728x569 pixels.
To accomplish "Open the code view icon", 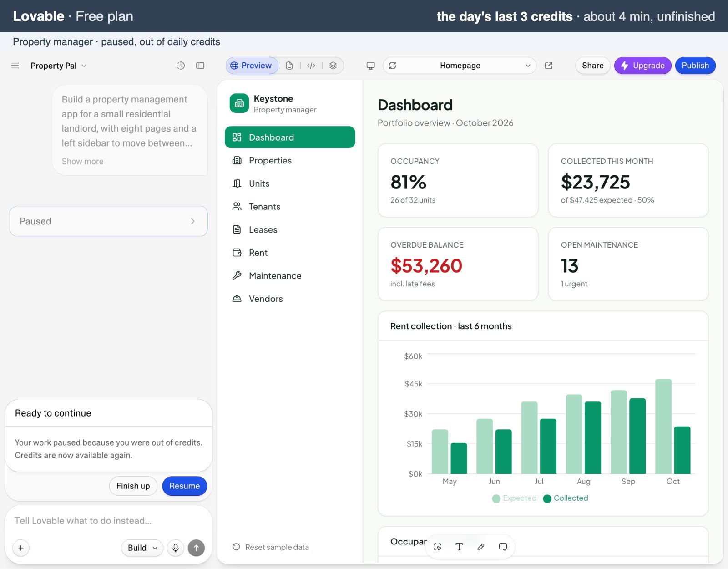I will 311,66.
